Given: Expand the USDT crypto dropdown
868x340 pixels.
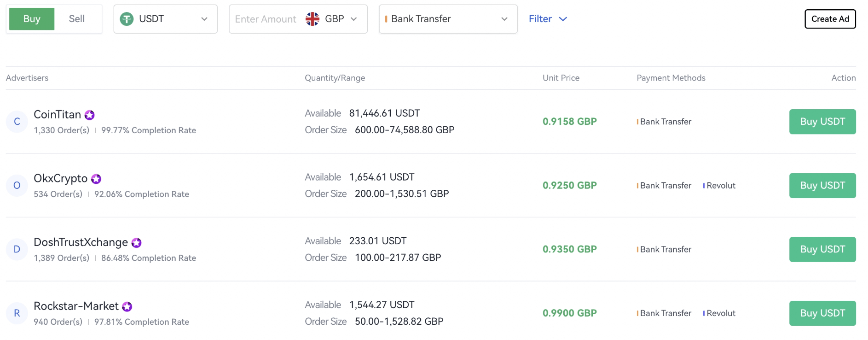Looking at the screenshot, I should click(x=205, y=19).
